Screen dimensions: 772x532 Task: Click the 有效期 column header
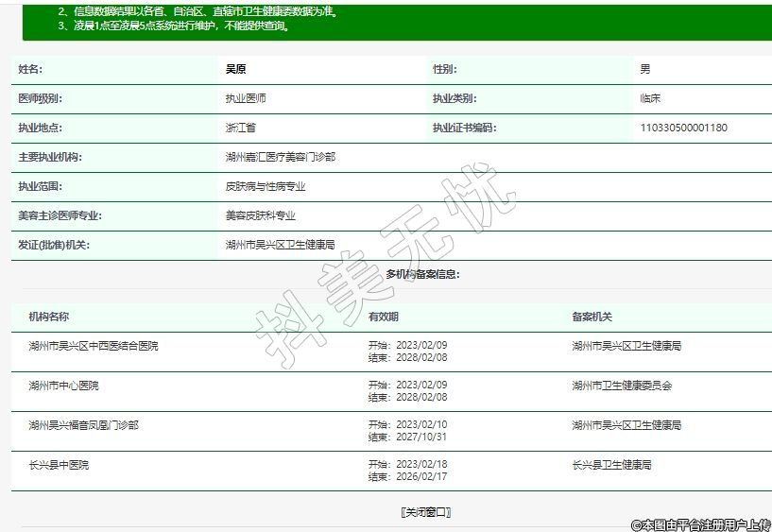383,317
